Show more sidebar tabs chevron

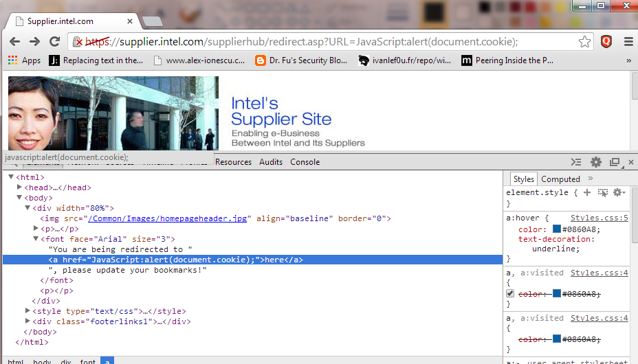(591, 179)
